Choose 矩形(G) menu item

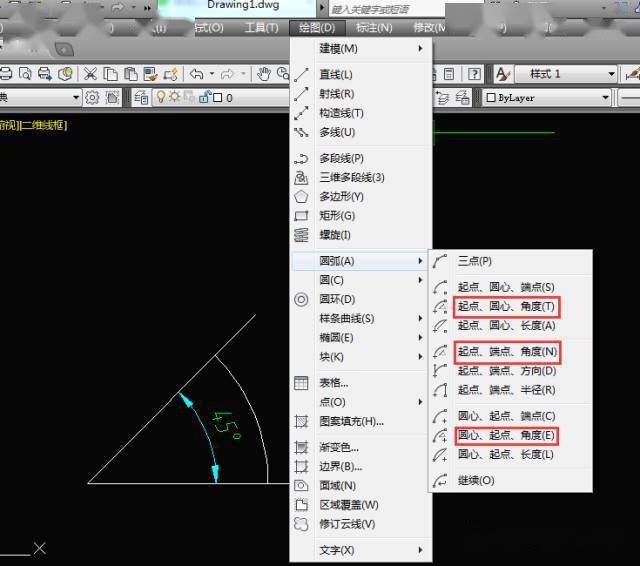(361, 216)
